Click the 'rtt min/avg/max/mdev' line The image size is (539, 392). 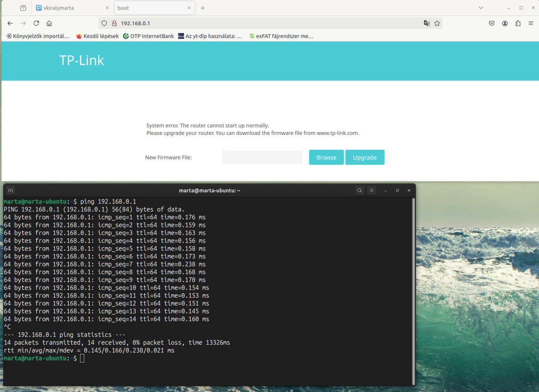[x=89, y=350]
